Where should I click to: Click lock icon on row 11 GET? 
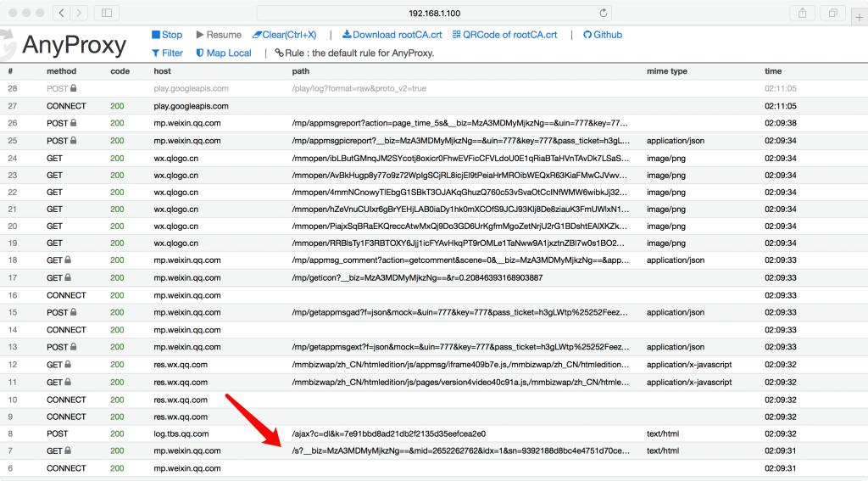click(x=68, y=381)
